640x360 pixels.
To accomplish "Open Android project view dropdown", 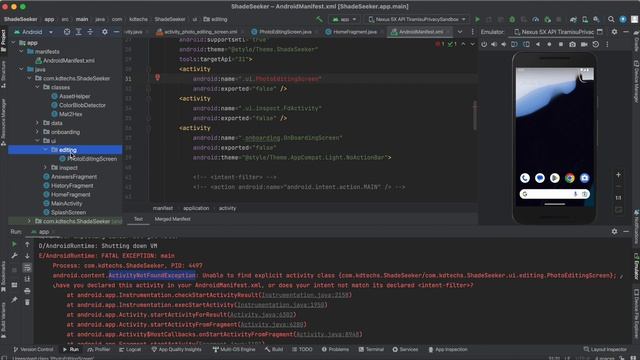I will pyautogui.click(x=33, y=32).
